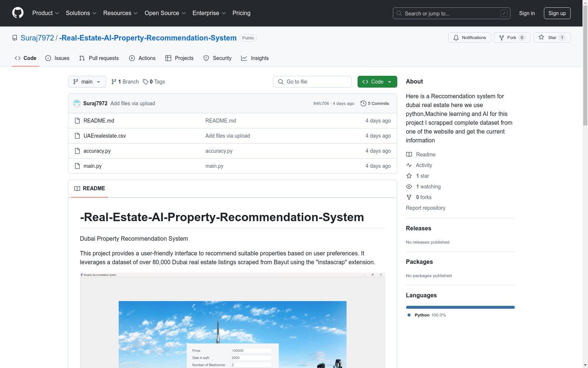Click the fork icon beside '0 forks'
The width and height of the screenshot is (588, 368).
tap(409, 197)
